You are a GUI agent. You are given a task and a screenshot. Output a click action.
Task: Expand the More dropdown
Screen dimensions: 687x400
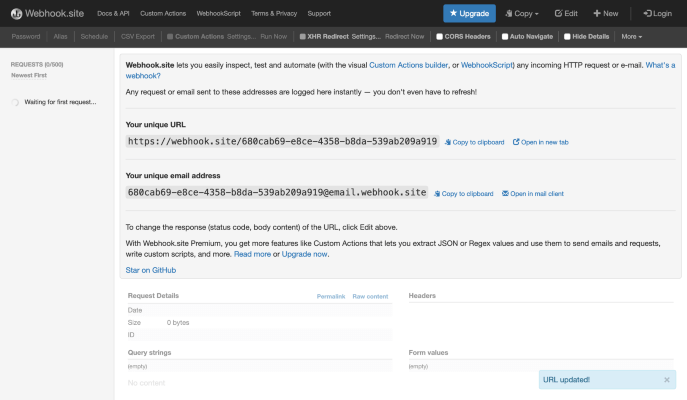(631, 36)
